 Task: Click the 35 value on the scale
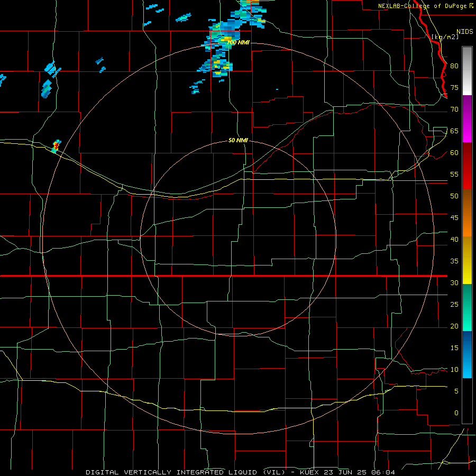coord(454,261)
